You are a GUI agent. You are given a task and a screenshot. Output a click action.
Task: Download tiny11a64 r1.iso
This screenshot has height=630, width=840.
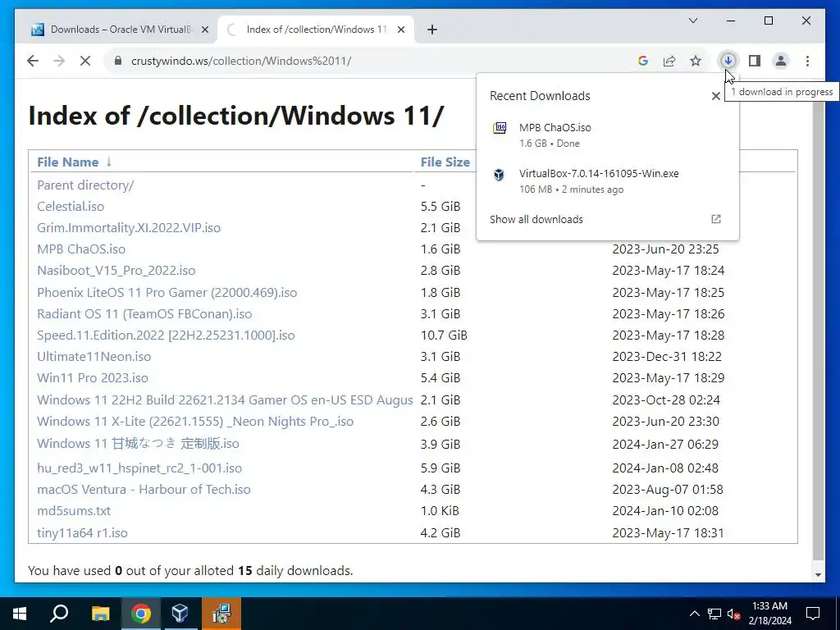click(82, 533)
